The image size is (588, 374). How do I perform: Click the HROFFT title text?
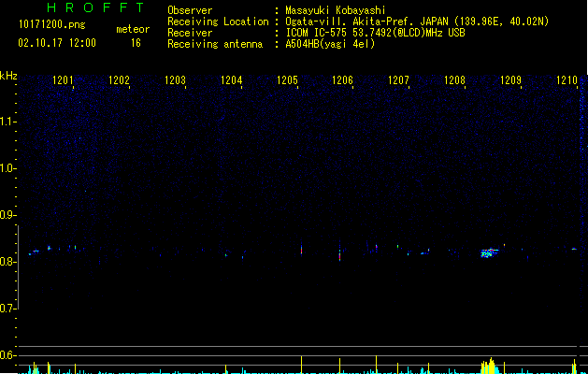95,7
